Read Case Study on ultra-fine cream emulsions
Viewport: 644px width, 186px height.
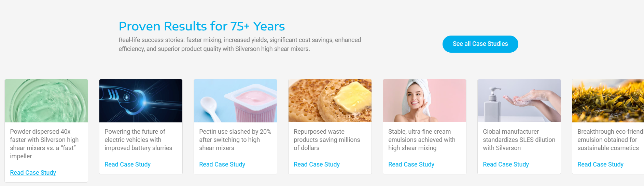pos(411,164)
